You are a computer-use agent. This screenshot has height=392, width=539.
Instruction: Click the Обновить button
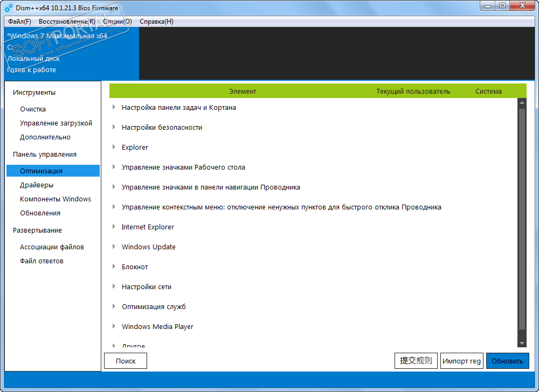pos(507,361)
